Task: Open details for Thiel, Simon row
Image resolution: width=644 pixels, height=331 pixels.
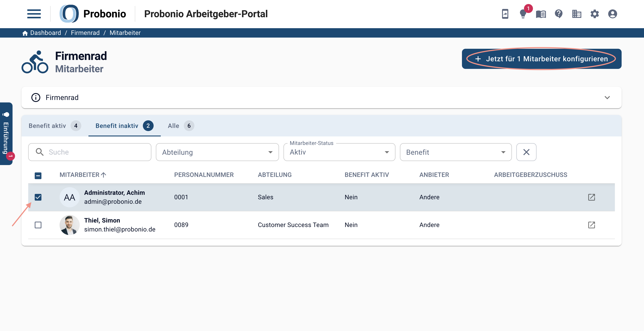Action: point(592,225)
